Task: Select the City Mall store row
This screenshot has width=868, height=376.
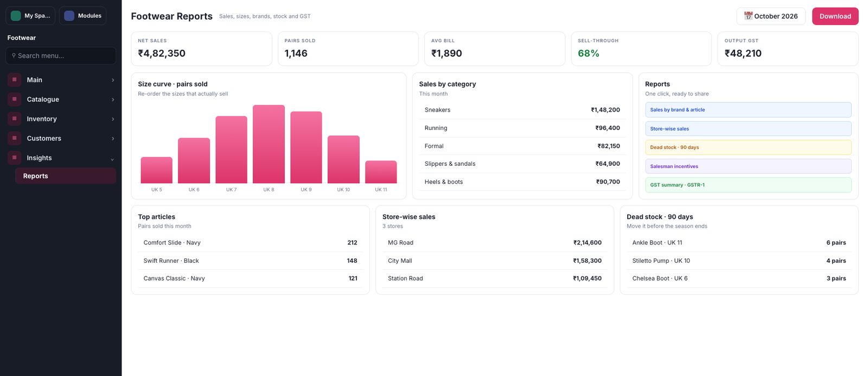Action: pos(495,261)
